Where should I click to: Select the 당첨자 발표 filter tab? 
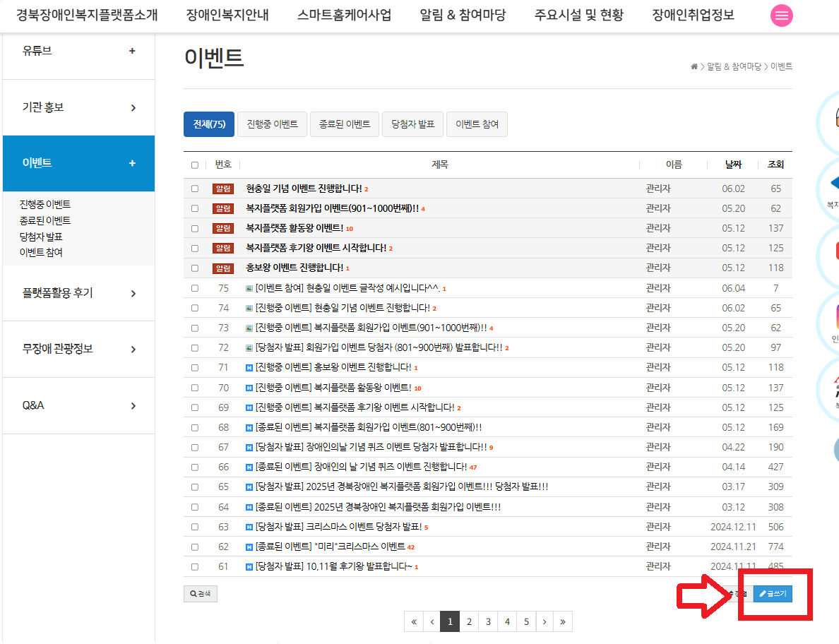[x=412, y=124]
